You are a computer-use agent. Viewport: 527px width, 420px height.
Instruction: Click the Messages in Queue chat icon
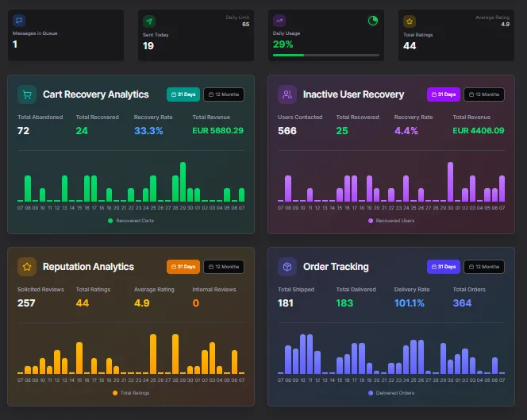[19, 21]
